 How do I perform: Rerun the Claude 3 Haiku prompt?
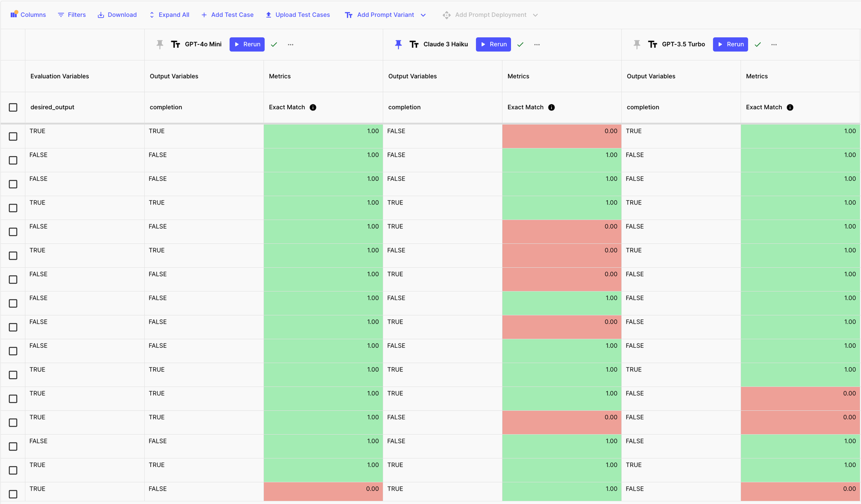pyautogui.click(x=493, y=44)
